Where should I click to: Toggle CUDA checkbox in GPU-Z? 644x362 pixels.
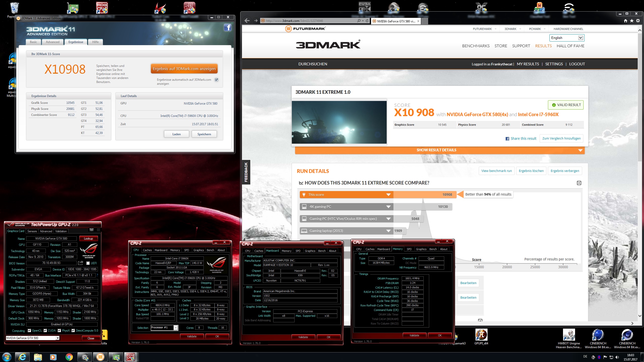coord(45,330)
